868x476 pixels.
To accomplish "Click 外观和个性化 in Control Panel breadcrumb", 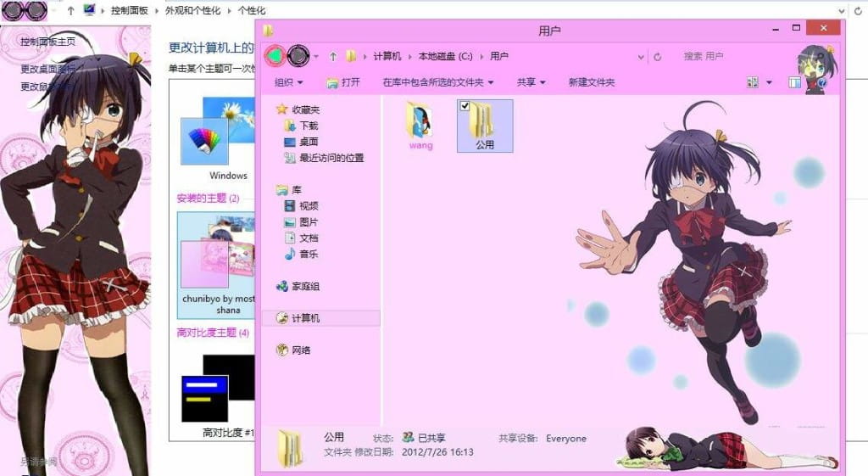I will click(x=192, y=10).
